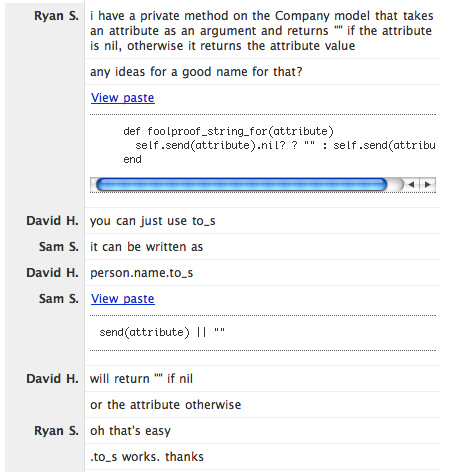Viewport: 450px width, 472px height.
Task: Click the first Ryan S. author name
Action: pos(56,16)
